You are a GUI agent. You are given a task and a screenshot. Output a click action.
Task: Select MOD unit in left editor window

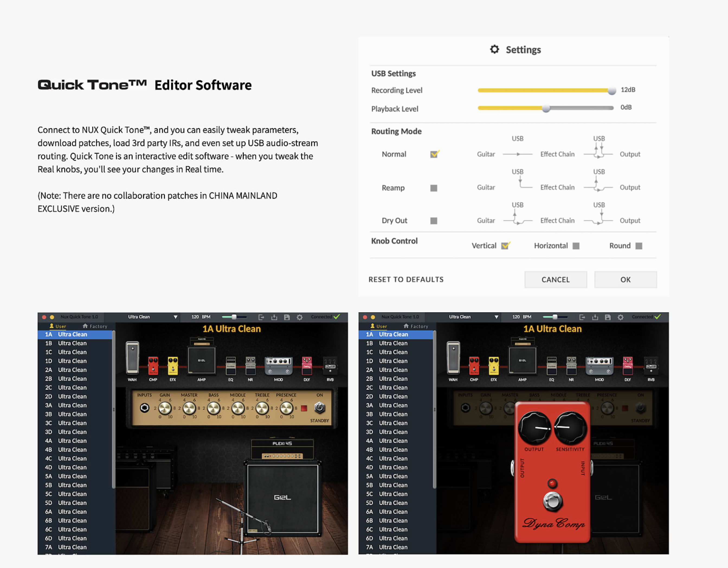point(278,366)
